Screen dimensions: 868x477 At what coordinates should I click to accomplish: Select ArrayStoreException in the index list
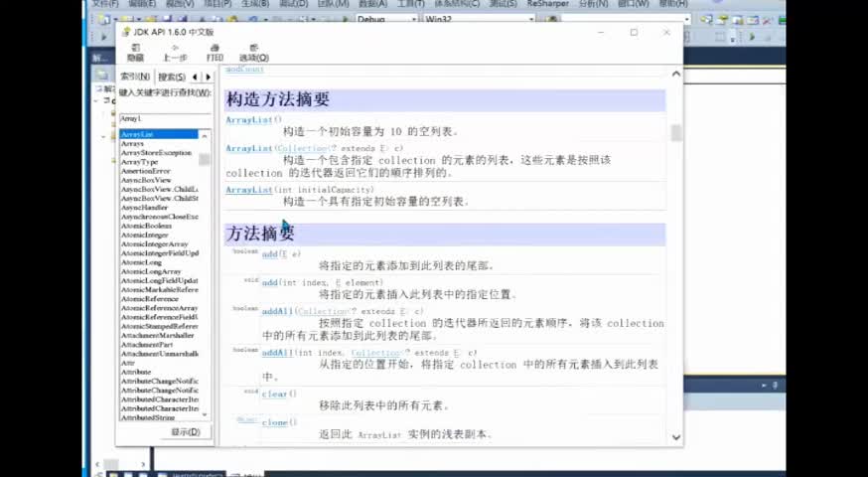click(x=156, y=152)
